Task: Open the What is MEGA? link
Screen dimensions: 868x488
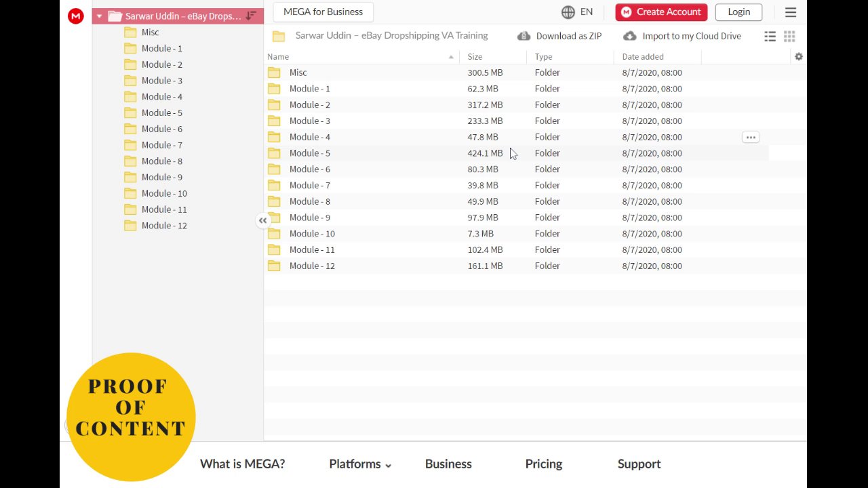Action: click(x=242, y=464)
